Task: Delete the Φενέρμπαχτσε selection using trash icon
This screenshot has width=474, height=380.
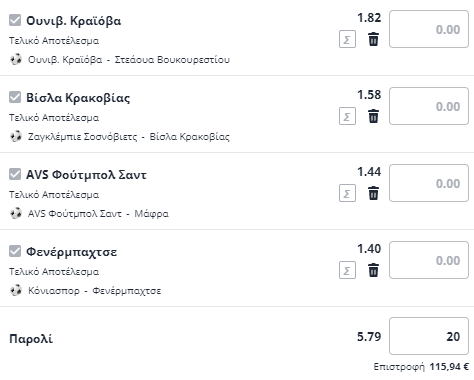Action: [x=373, y=270]
